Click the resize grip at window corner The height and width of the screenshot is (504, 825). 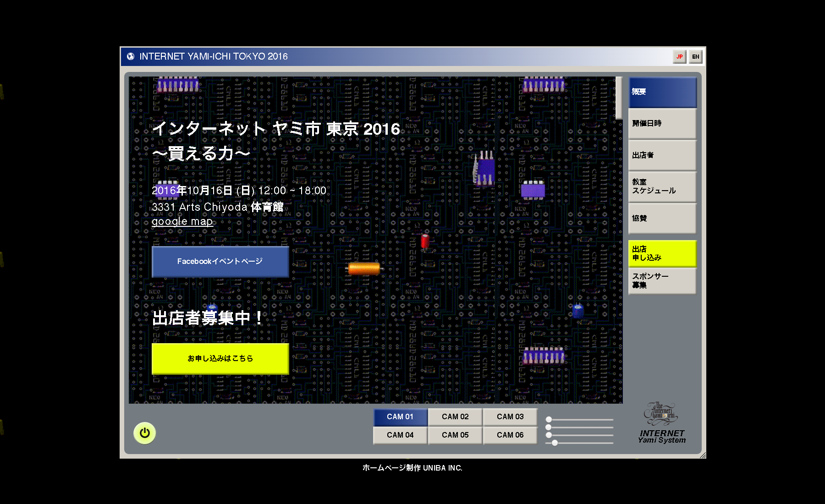click(x=703, y=455)
